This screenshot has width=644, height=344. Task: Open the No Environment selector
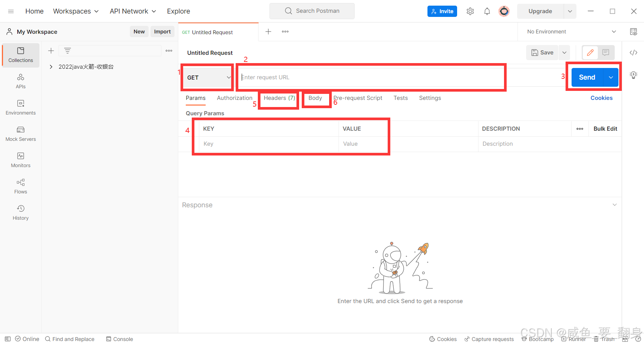[x=572, y=32]
